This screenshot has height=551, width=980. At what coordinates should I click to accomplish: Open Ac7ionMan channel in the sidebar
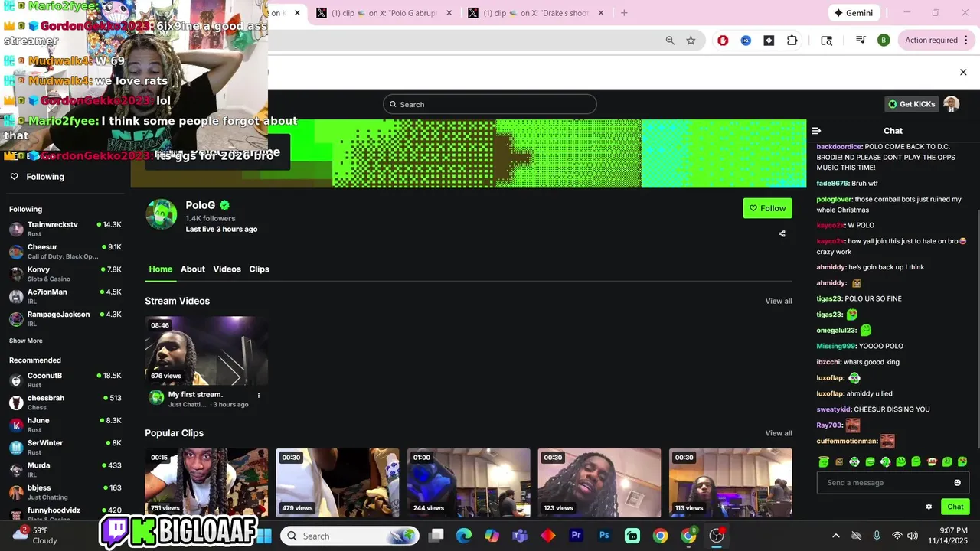coord(65,296)
